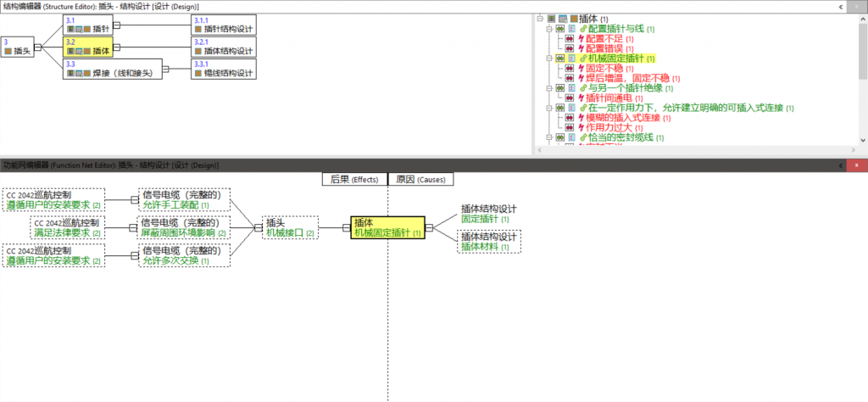
Task: Collapse the 插体 root tree node
Action: tap(539, 18)
